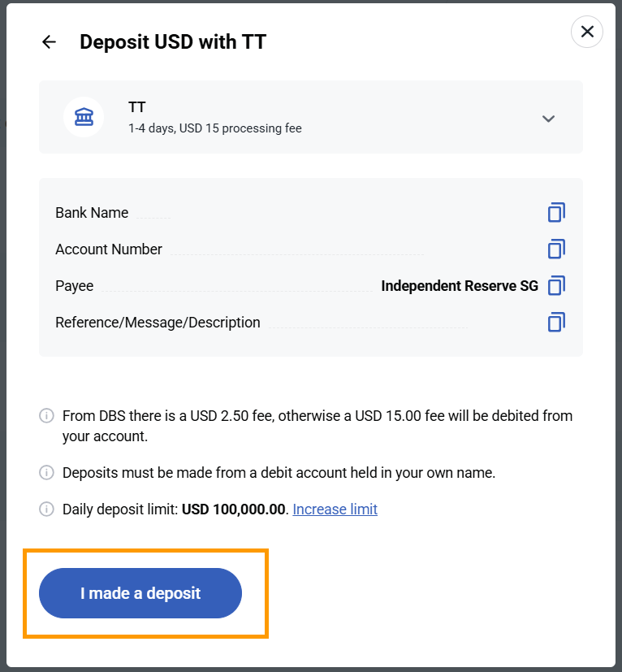The image size is (622, 672).
Task: Copy the Payee name Independent Reserve SG
Action: tap(556, 285)
